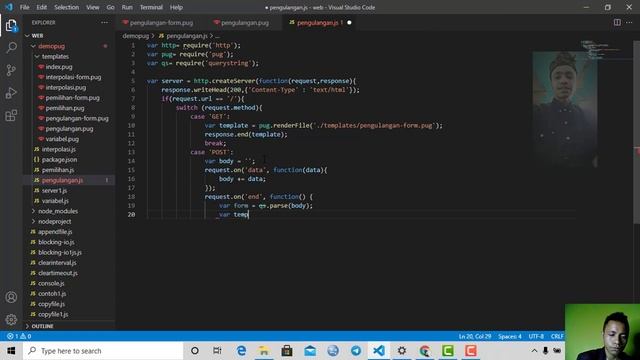
Task: Click the Windows Start button
Action: [x=11, y=351]
